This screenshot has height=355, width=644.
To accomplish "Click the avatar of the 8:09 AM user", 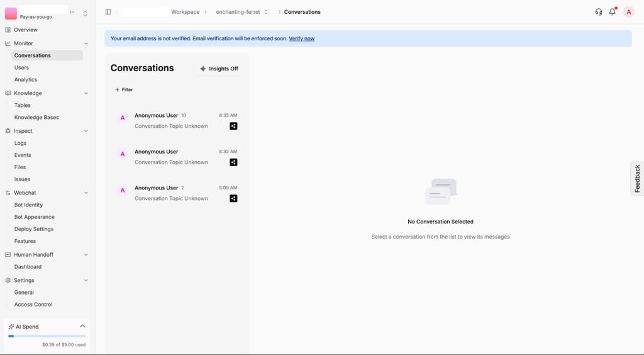I will click(123, 190).
